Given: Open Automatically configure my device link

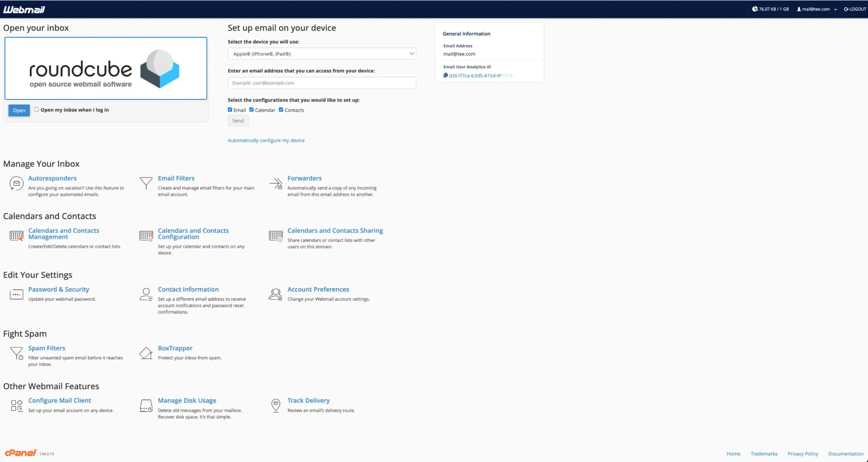Looking at the screenshot, I should (x=266, y=140).
